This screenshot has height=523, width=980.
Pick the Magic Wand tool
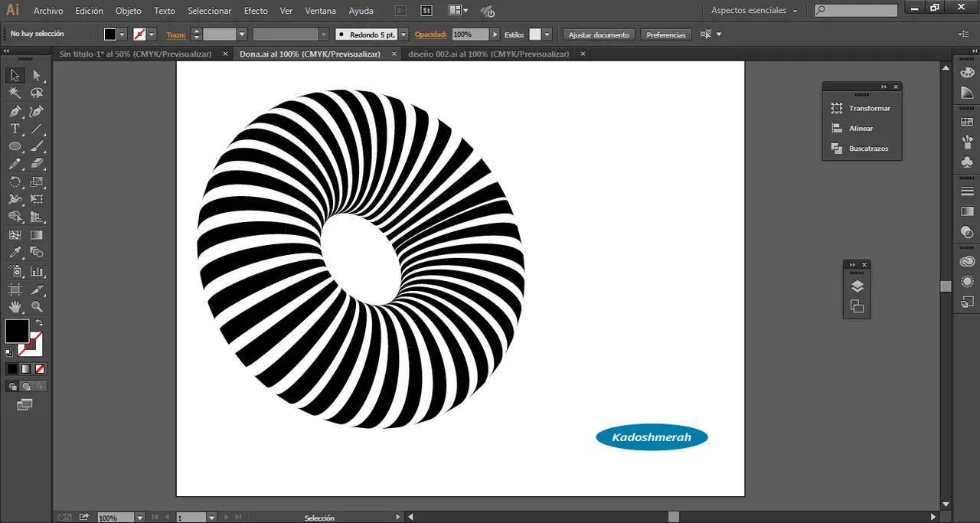15,93
